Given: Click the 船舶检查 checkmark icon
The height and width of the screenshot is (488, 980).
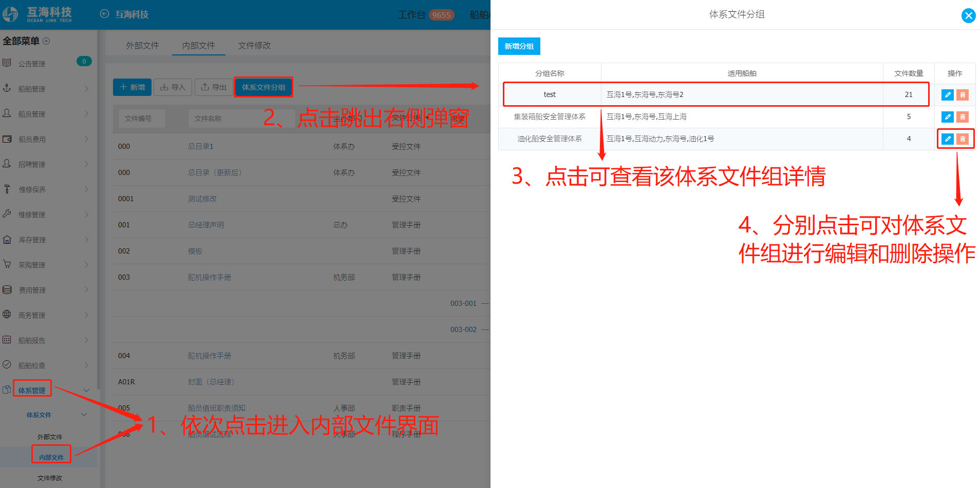Looking at the screenshot, I should tap(7, 365).
